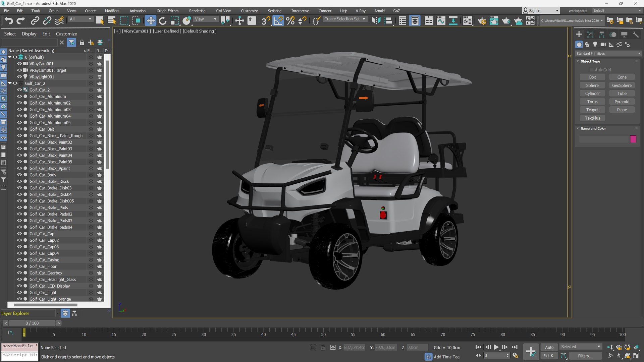Activate Select and Rotate tool

coord(163,21)
